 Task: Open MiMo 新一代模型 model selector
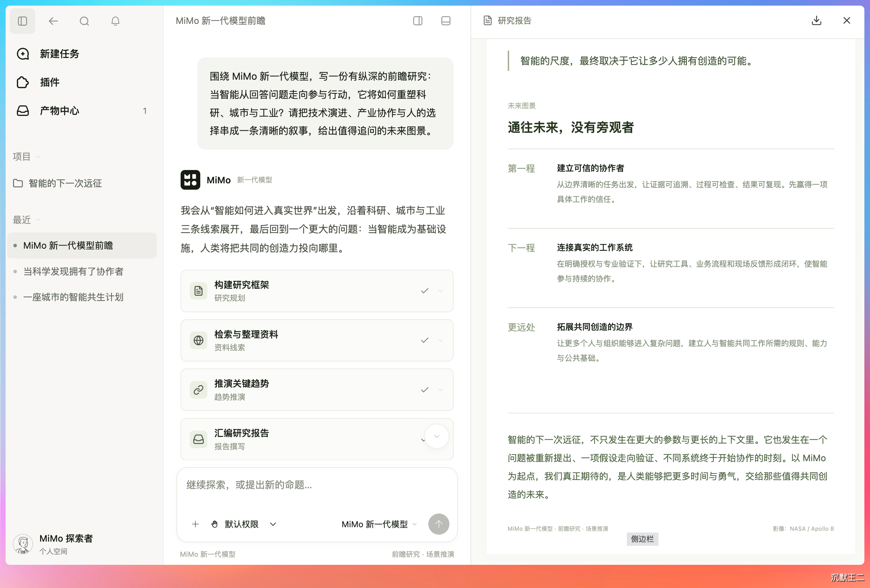379,524
